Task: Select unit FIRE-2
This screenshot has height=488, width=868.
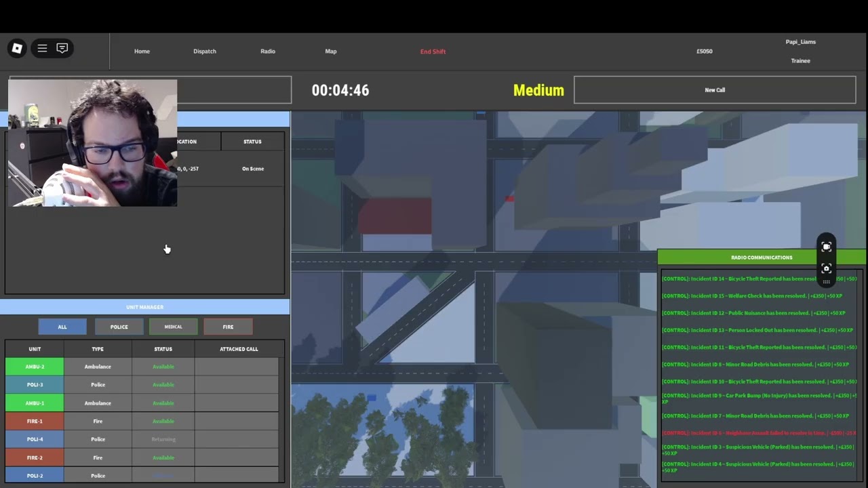Action: click(35, 457)
